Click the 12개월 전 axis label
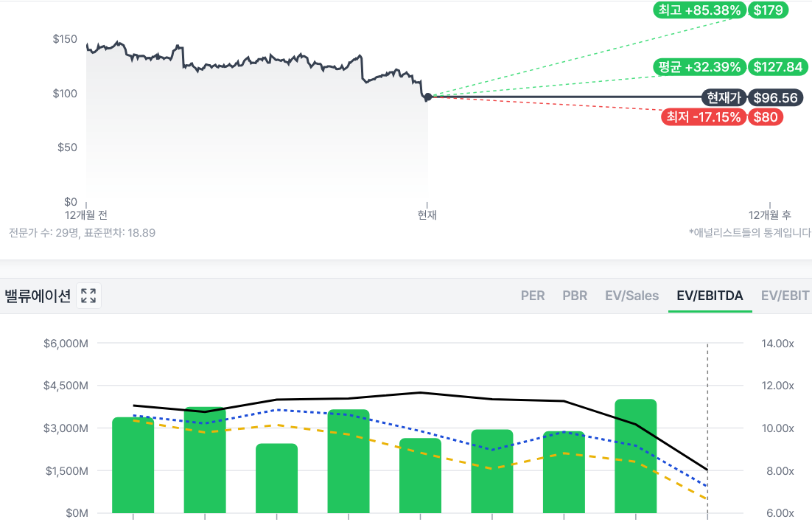 pyautogui.click(x=86, y=215)
